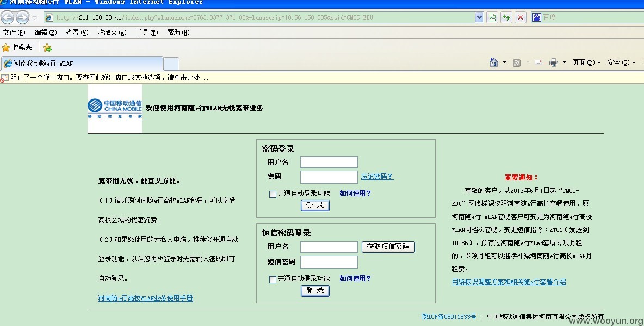Click 登录 button in 短信密码登录 section
This screenshot has height=326, width=644.
click(315, 291)
